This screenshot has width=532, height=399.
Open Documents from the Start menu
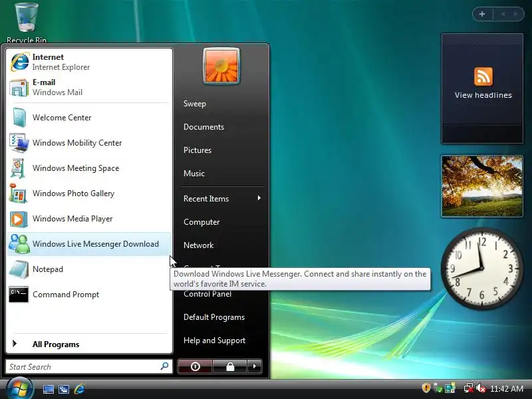203,127
